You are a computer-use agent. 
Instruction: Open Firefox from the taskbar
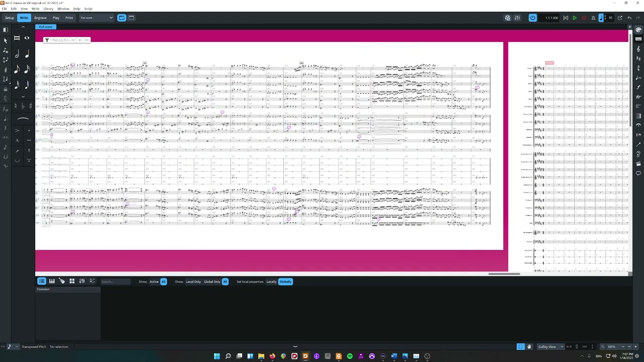pyautogui.click(x=272, y=356)
